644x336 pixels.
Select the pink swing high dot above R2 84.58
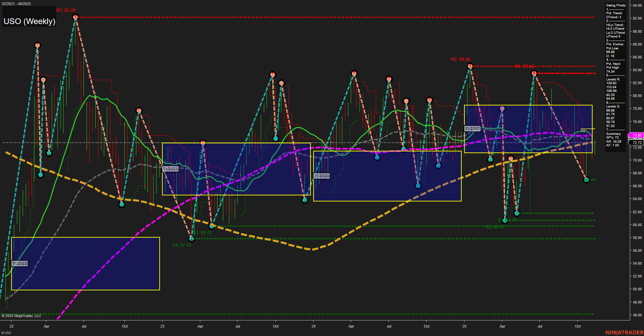(469, 66)
